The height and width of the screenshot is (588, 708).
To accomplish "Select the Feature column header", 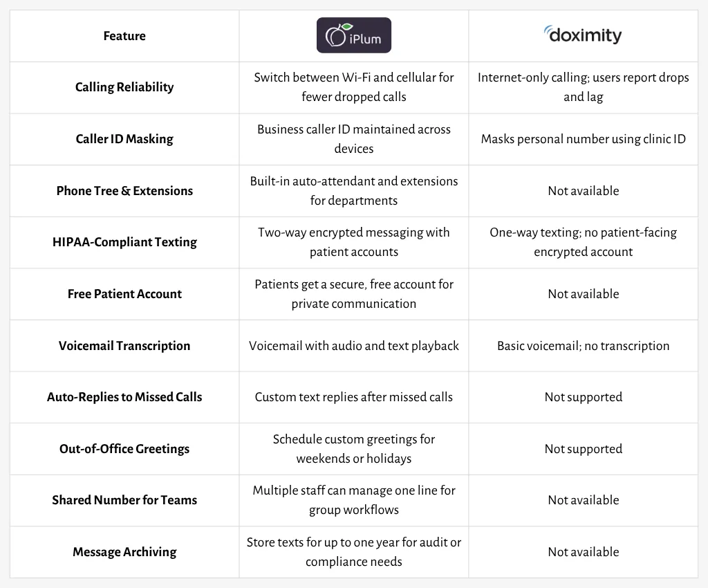I will (x=124, y=36).
